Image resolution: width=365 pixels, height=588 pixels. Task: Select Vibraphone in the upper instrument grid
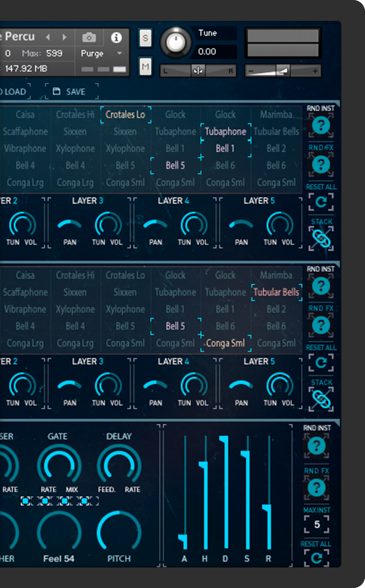click(x=25, y=148)
